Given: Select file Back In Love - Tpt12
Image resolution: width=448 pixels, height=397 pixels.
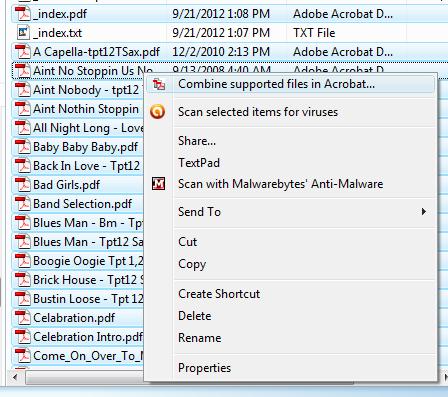Looking at the screenshot, I should click(x=86, y=166).
